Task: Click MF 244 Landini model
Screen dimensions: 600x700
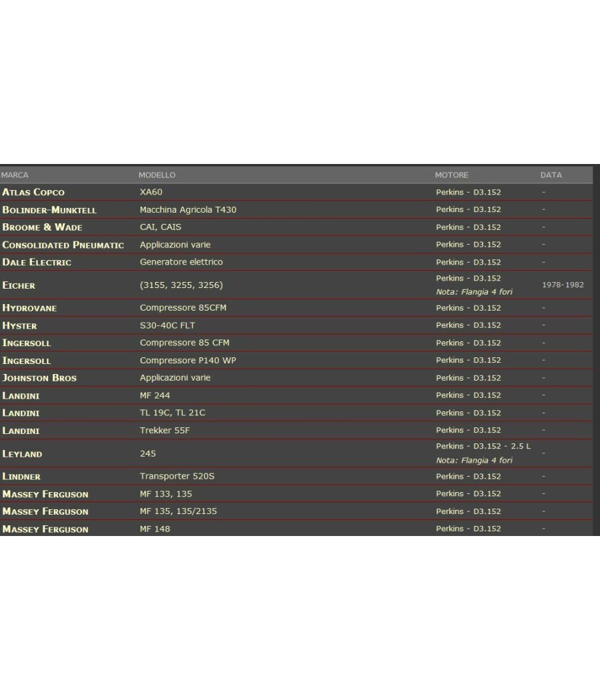Action: pos(155,395)
